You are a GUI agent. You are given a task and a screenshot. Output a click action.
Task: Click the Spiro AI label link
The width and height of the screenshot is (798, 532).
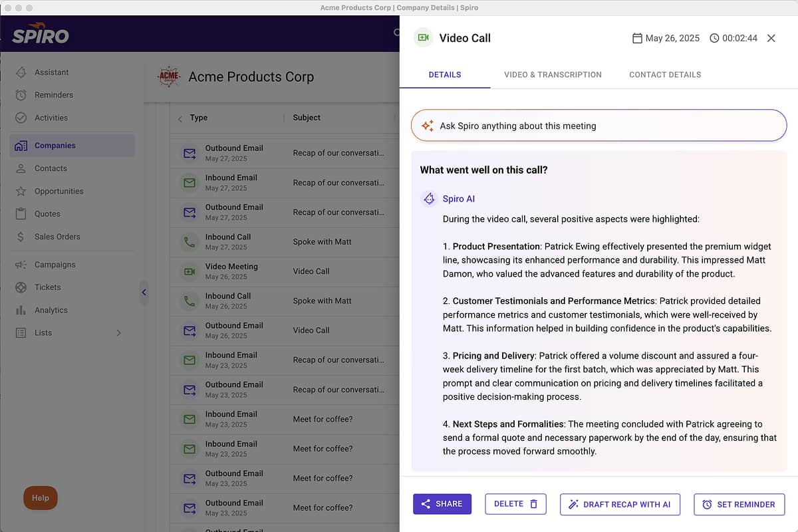(459, 199)
